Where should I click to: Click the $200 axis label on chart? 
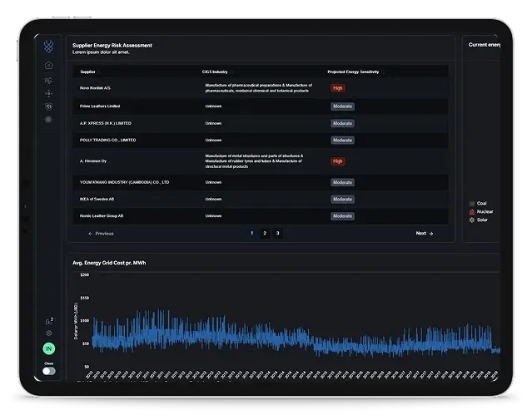point(84,275)
